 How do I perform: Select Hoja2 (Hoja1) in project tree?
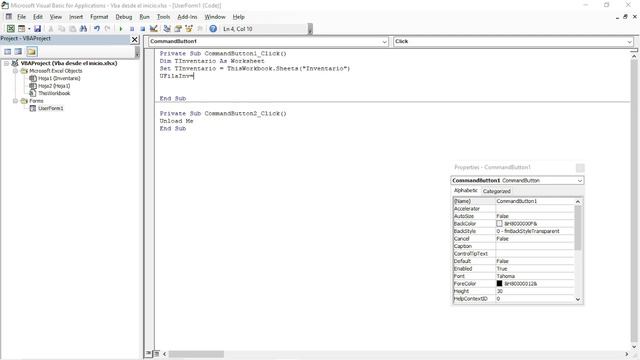click(54, 86)
